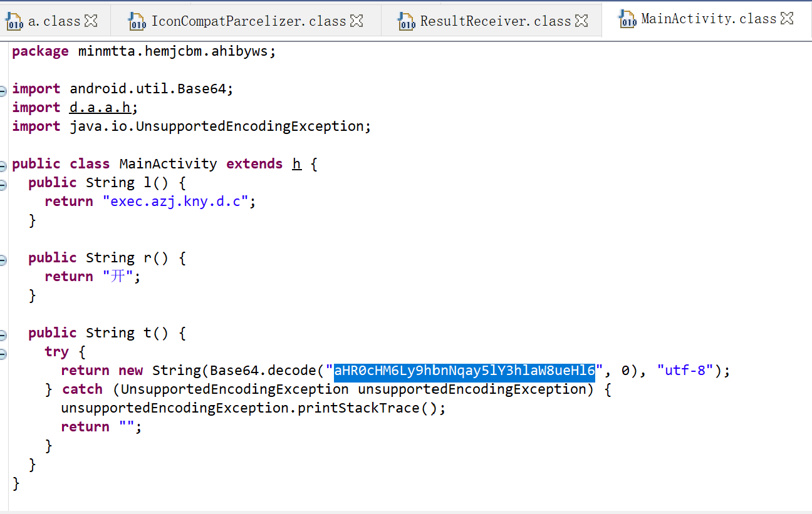Close the ResultReceiver.class tab
The image size is (812, 514).
[581, 21]
